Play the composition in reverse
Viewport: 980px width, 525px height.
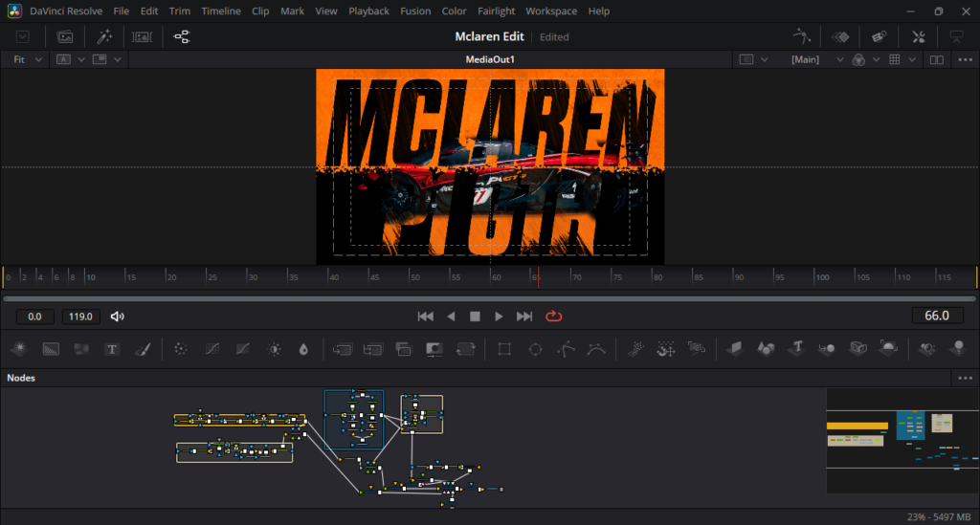pos(452,317)
